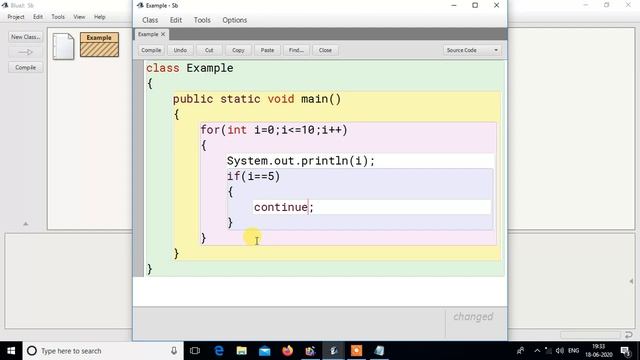
Task: Click the Compile button in the editor toolbar
Action: click(x=151, y=50)
